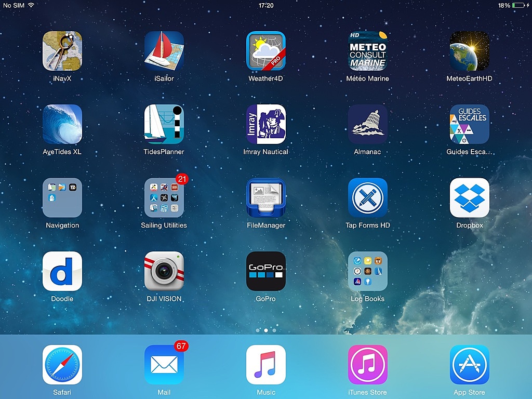The width and height of the screenshot is (532, 399).
Task: Launch the iSailor app
Action: pos(164,51)
